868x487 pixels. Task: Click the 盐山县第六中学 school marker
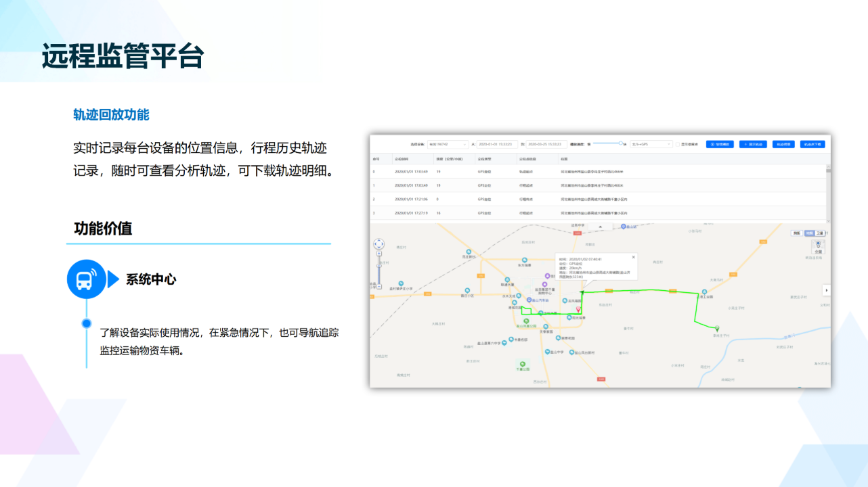point(505,343)
